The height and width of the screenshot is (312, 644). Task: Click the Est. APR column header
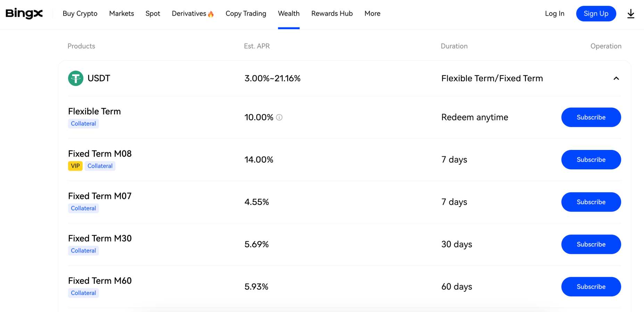257,46
